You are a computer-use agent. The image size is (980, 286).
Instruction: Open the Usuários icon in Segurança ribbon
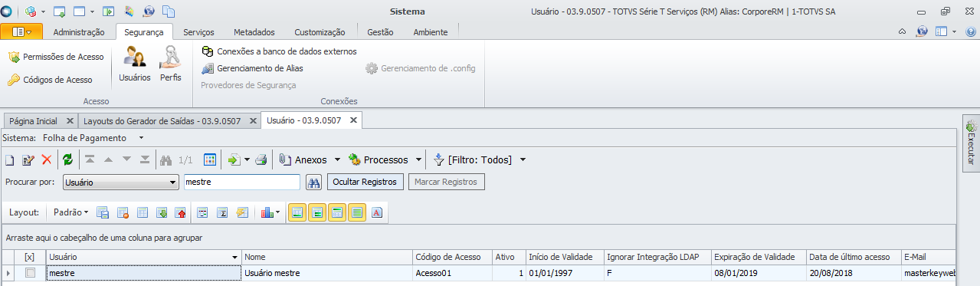click(x=135, y=64)
